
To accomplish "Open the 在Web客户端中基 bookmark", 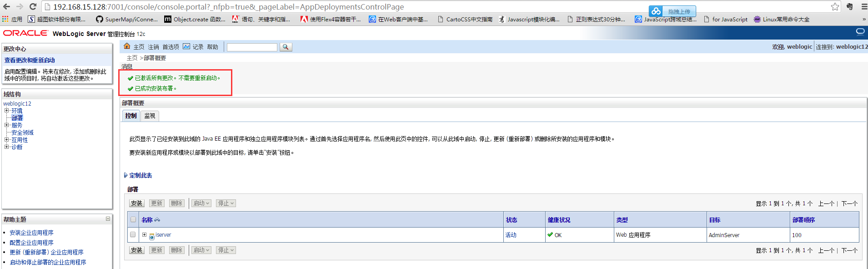I will pos(398,19).
